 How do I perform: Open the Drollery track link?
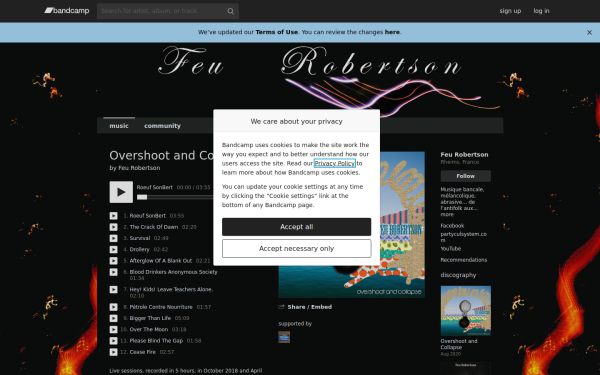tap(140, 249)
